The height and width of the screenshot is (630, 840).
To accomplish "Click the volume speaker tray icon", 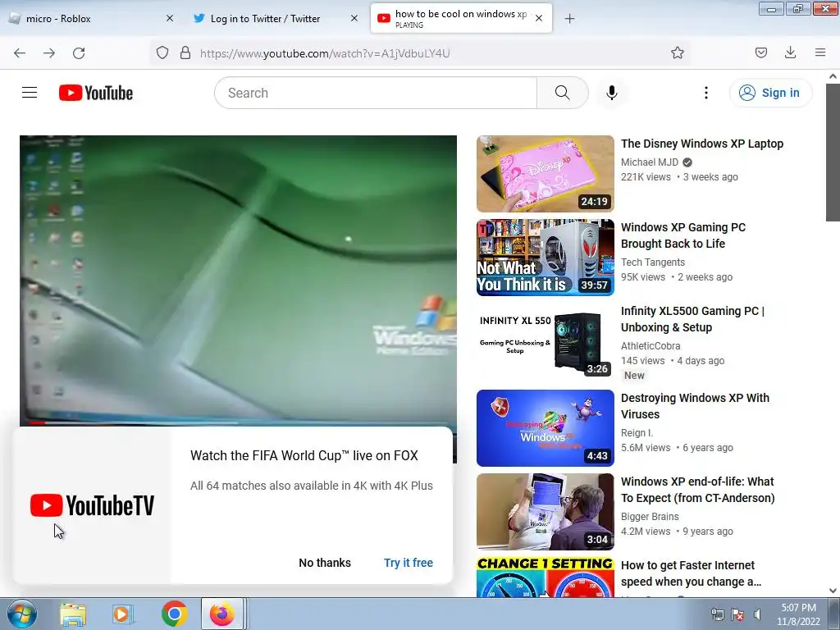I will [x=757, y=614].
